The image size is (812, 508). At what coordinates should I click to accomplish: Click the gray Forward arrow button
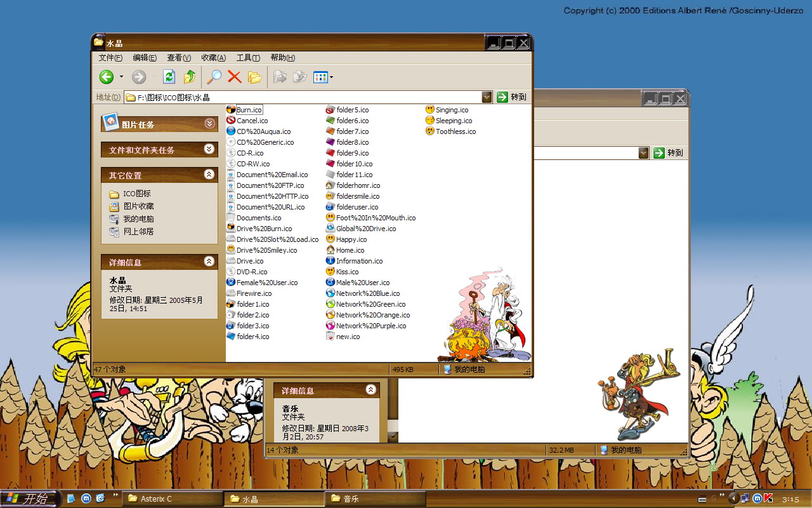[x=139, y=77]
